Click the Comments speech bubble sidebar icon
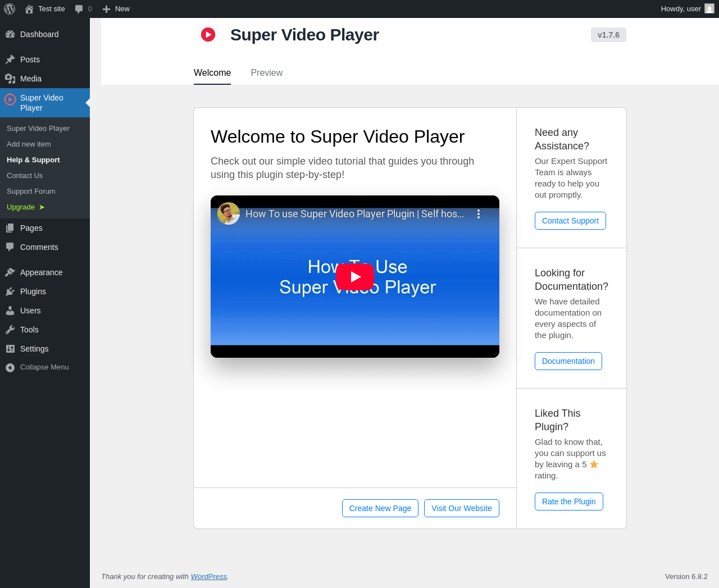The width and height of the screenshot is (719, 588). coord(10,247)
